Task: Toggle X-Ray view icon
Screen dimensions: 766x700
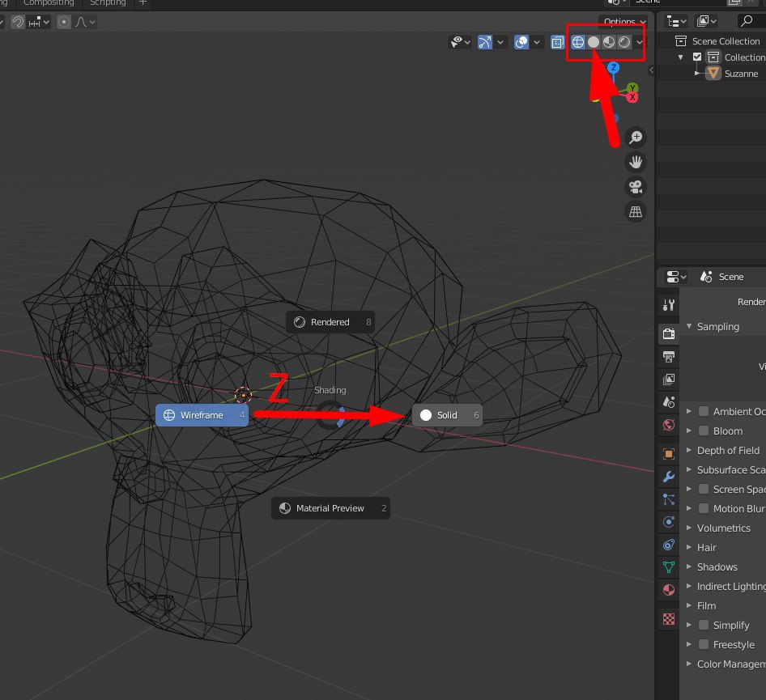Action: (557, 42)
